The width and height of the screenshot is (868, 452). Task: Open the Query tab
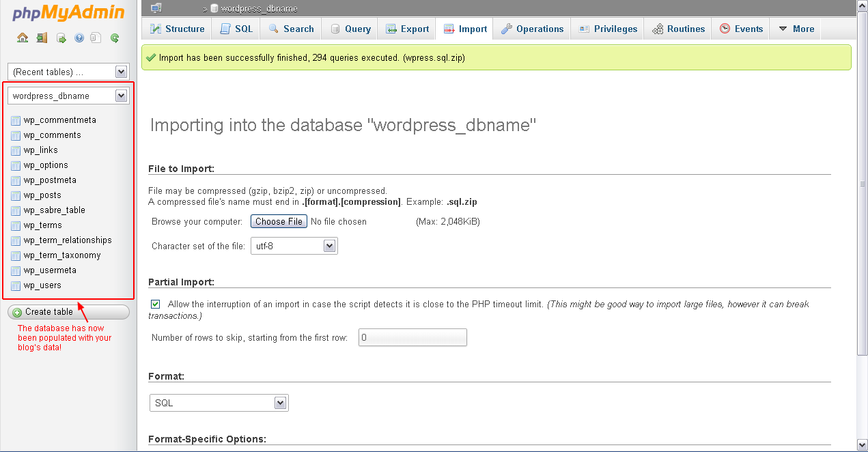[x=350, y=29]
